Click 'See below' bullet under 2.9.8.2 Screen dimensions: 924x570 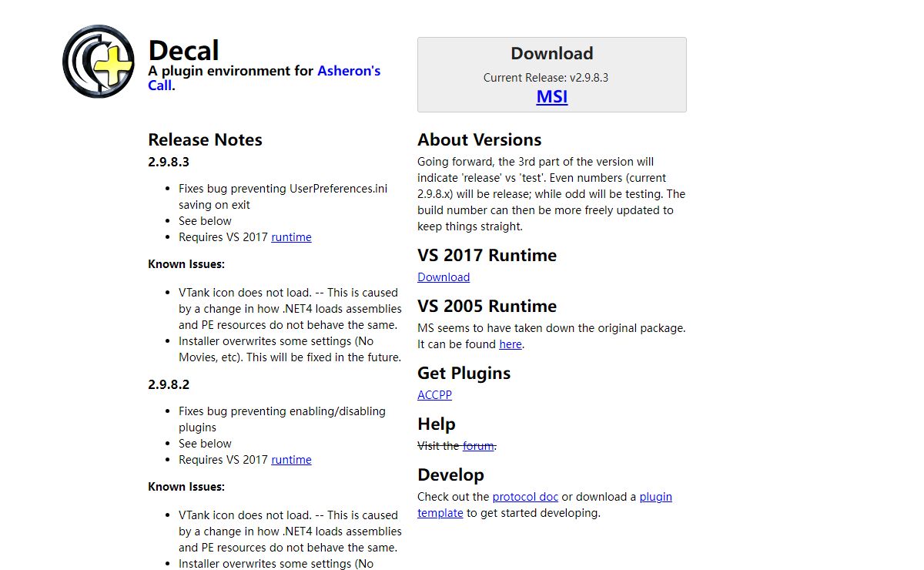tap(205, 444)
